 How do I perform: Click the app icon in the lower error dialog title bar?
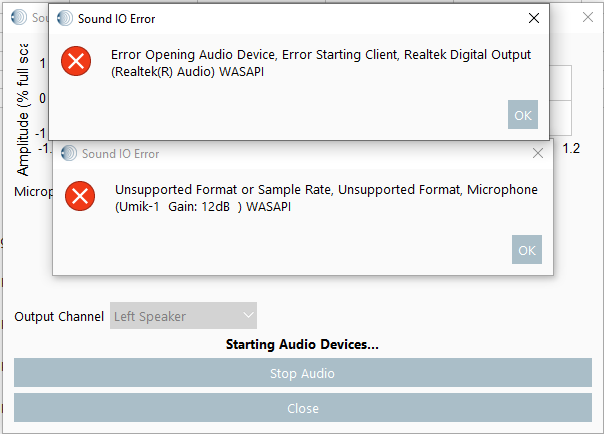pos(69,154)
